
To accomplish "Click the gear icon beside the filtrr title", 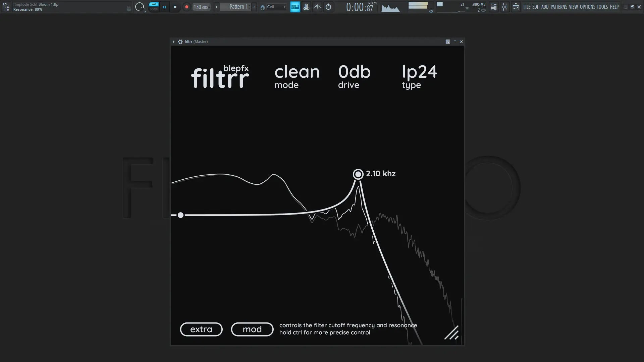I will [180, 42].
